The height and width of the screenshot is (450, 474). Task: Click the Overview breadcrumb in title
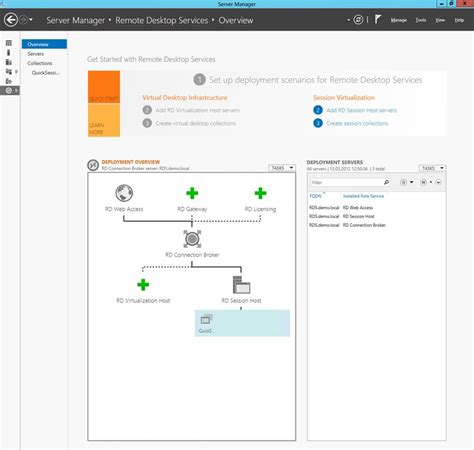(x=236, y=20)
